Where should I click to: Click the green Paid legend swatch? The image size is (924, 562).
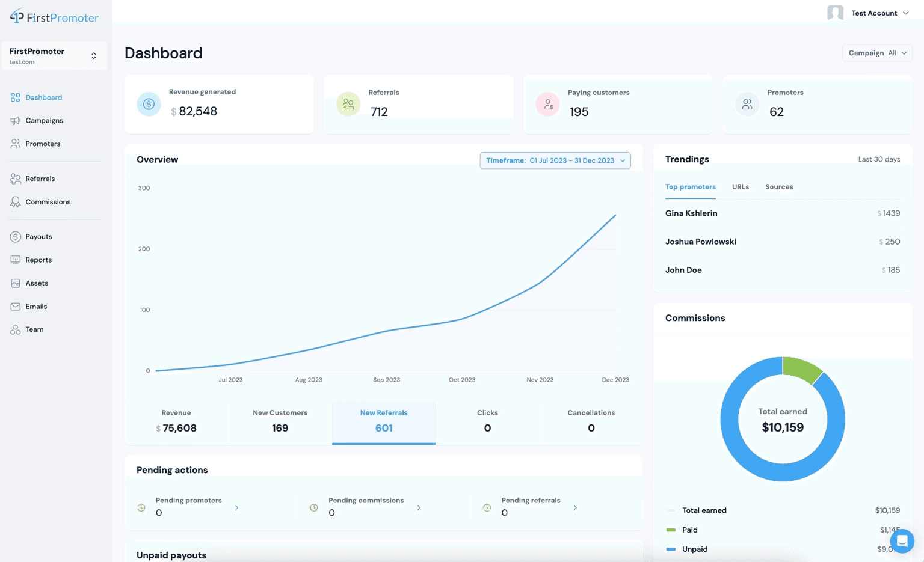tap(671, 530)
